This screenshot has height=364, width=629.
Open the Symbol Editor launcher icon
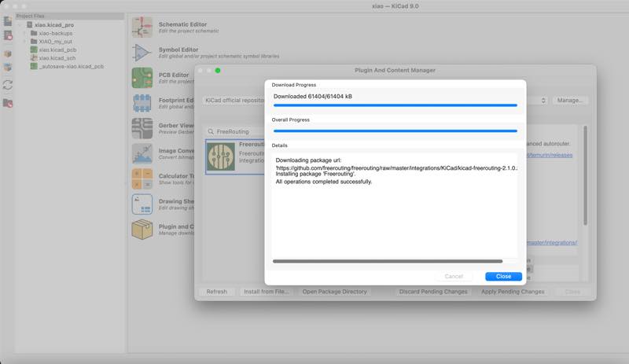point(142,53)
